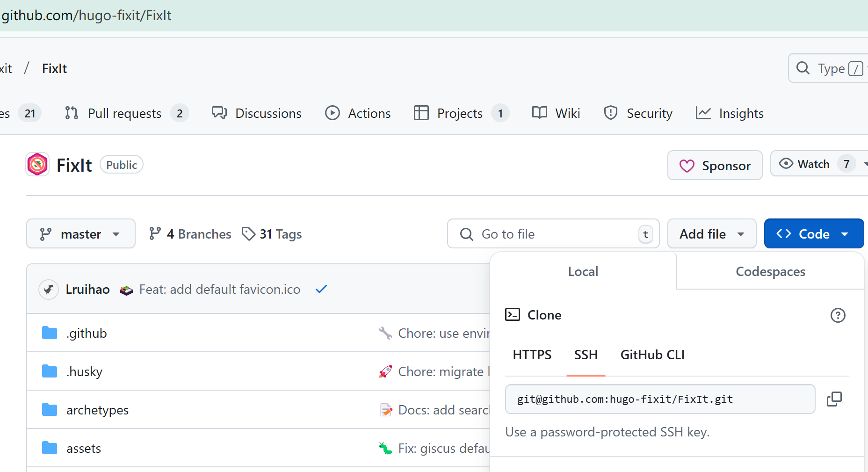
Task: Toggle the blue Code dropdown button
Action: point(814,233)
